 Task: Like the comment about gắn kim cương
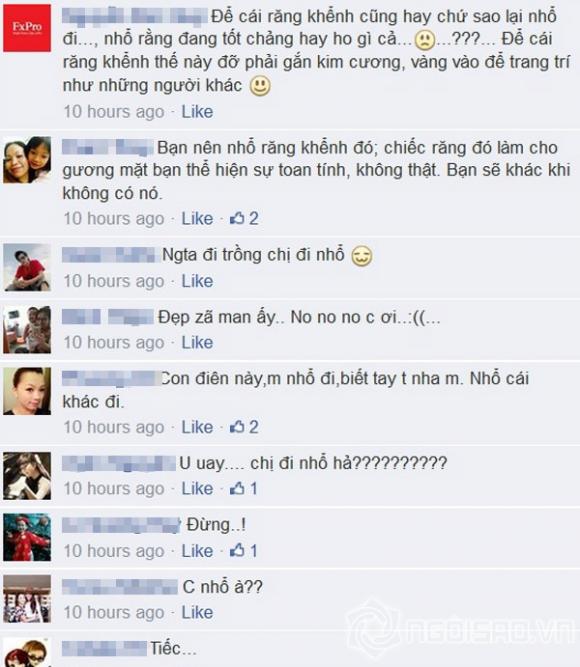click(x=197, y=112)
